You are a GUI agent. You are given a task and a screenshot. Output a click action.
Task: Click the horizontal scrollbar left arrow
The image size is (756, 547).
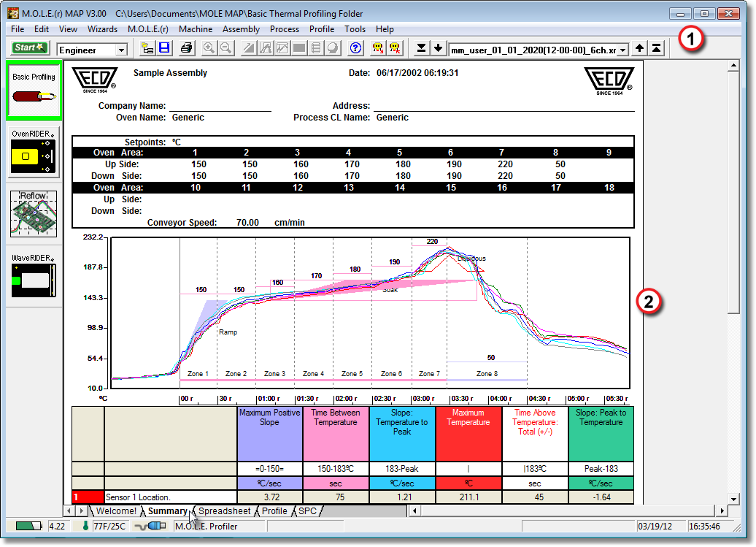[x=414, y=510]
